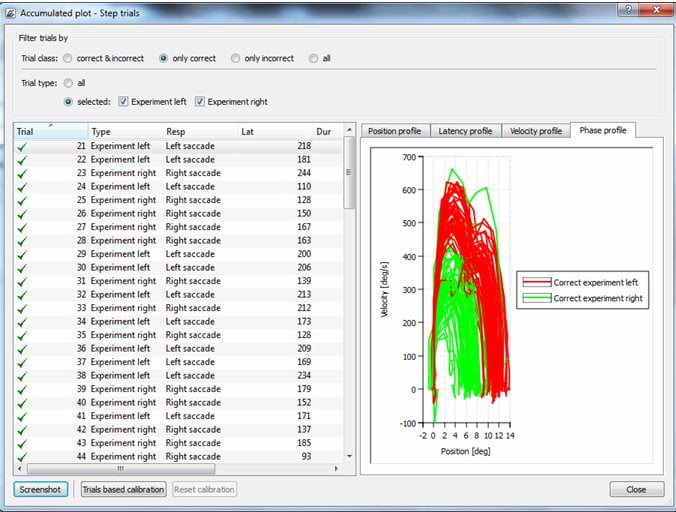Click the trial list scroll down arrow
Viewport: 676px width, 512px height.
tap(349, 456)
